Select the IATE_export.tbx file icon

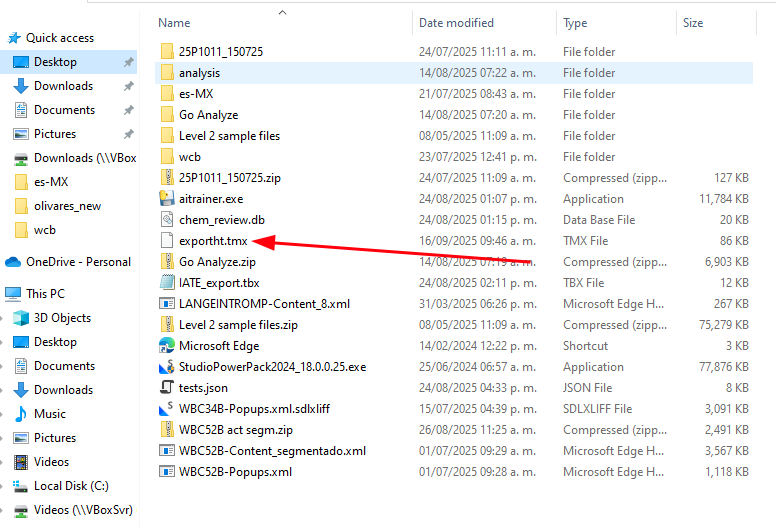pos(167,283)
